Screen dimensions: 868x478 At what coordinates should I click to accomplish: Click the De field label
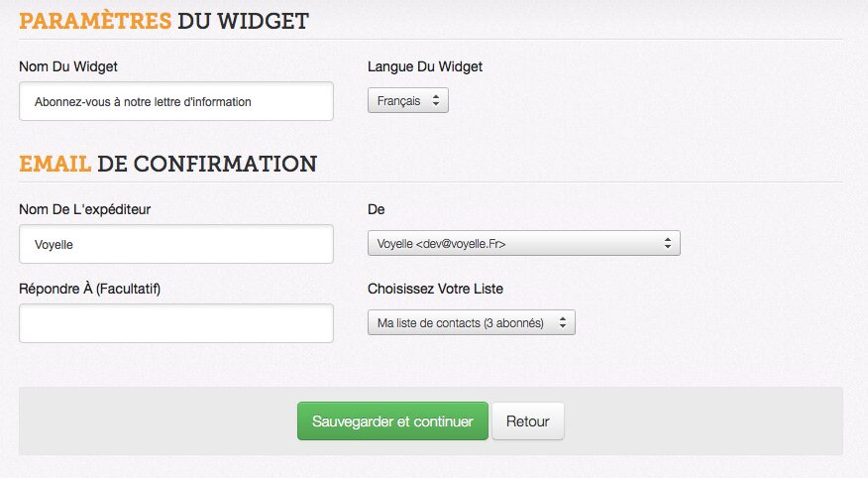click(x=377, y=209)
